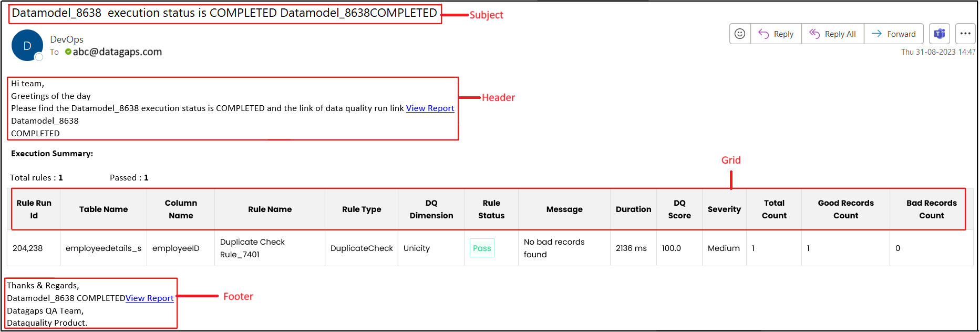Click the DevOps sender avatar

27,46
